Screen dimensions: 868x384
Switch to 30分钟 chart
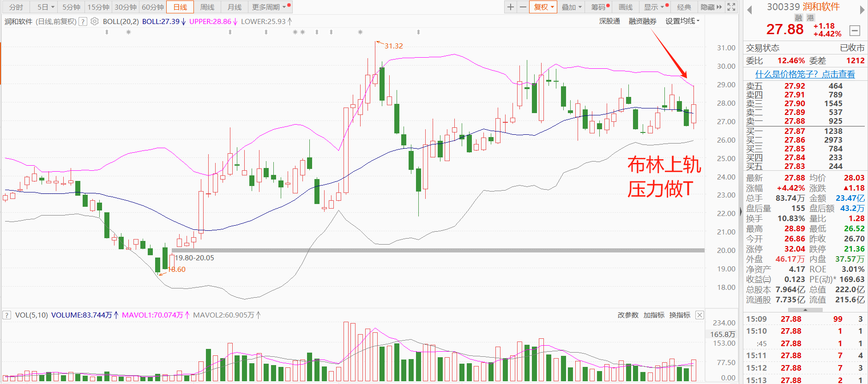pyautogui.click(x=126, y=7)
